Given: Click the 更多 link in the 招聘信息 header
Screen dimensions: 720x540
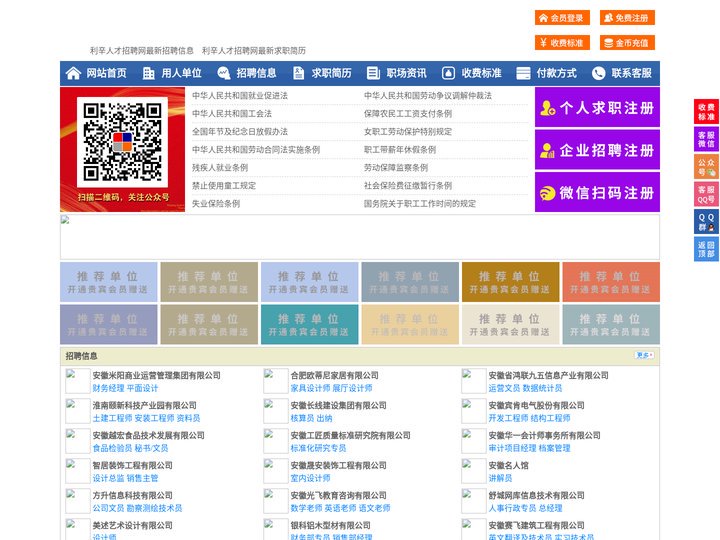Looking at the screenshot, I should (644, 355).
